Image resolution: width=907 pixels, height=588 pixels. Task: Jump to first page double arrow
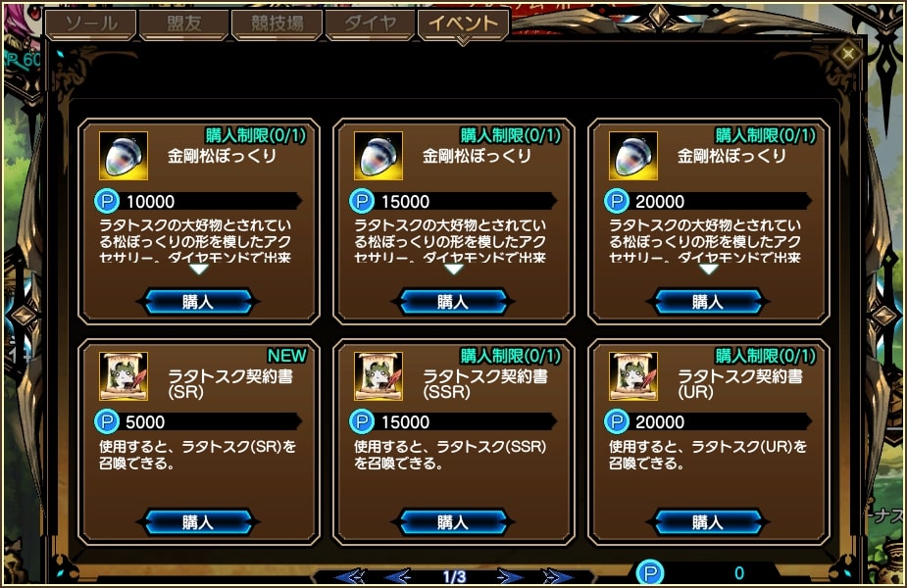click(351, 576)
